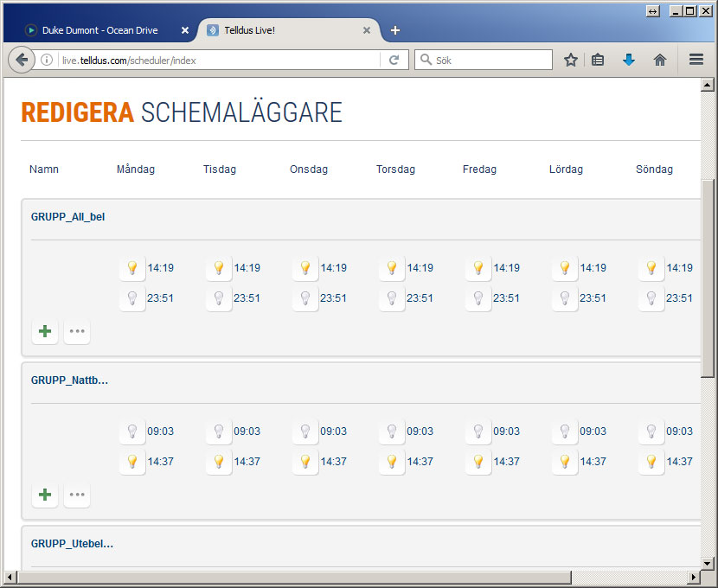Click the vertical scrollbar down arrow
This screenshot has height=588, width=718.
coord(708,564)
